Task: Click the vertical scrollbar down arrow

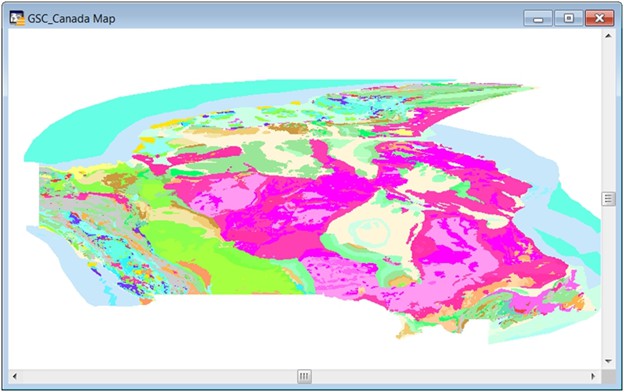Action: pos(608,361)
